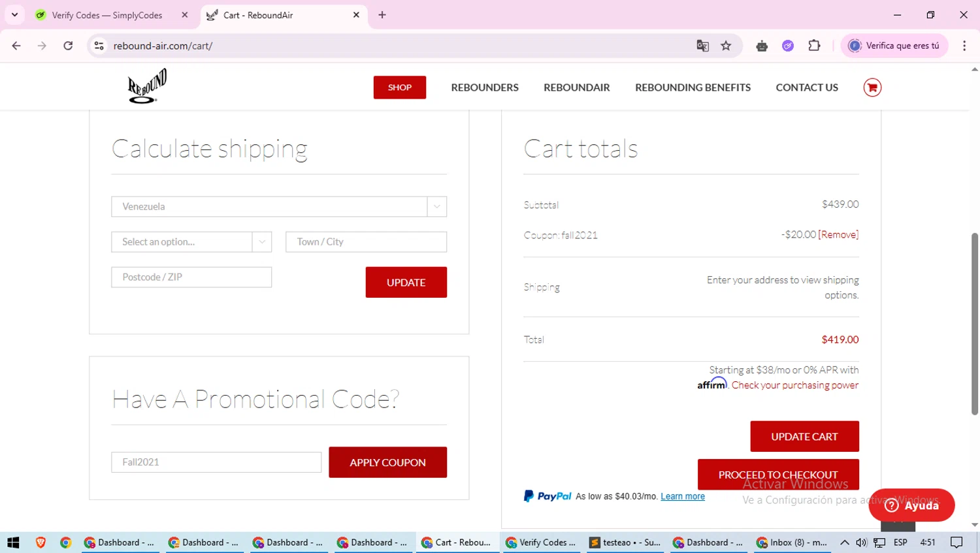Click the $419.00 total amount
980x553 pixels.
(x=840, y=340)
